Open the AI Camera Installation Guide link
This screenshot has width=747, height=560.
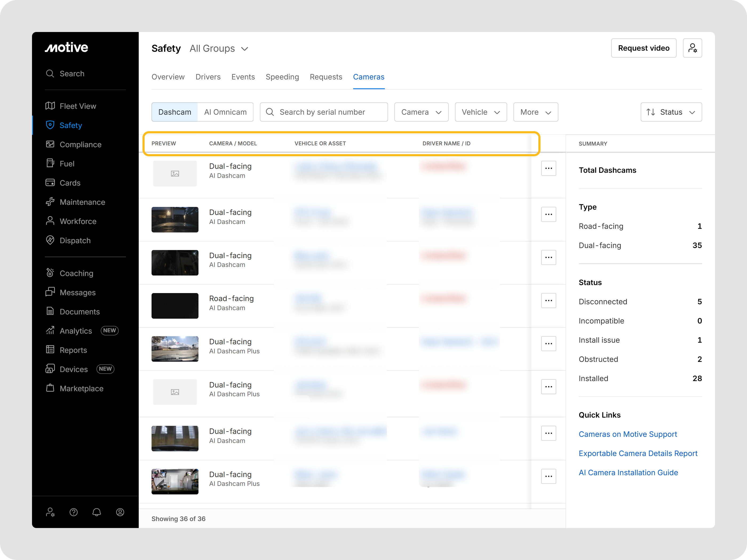coord(628,472)
